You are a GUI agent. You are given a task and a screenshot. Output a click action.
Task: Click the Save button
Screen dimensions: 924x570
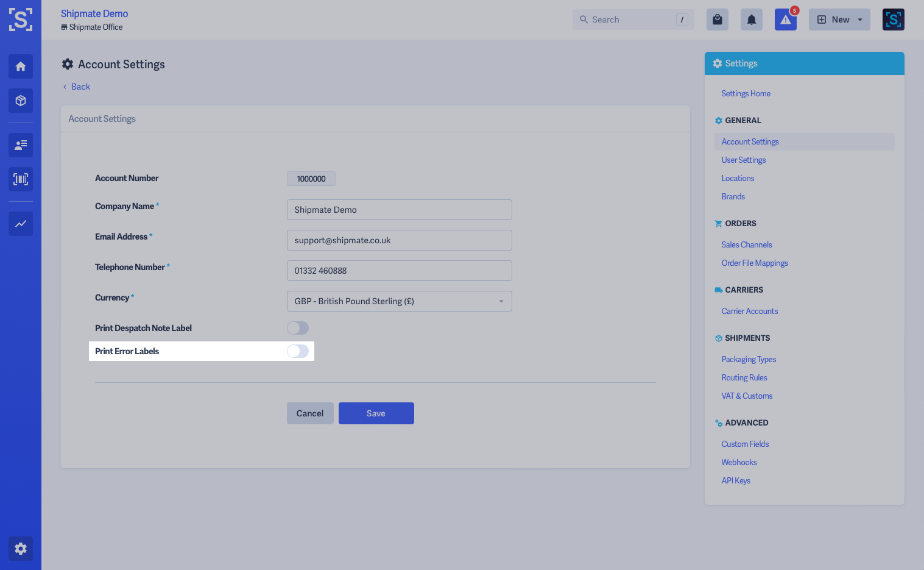[376, 413]
